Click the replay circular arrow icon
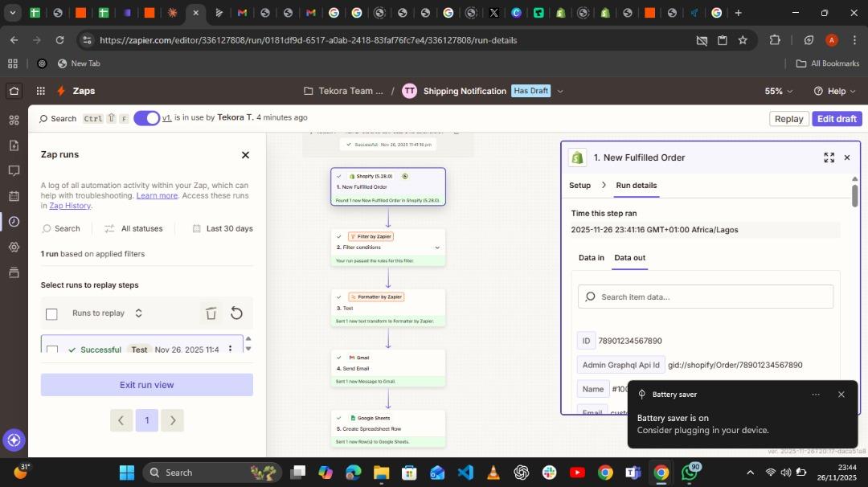Image resolution: width=868 pixels, height=487 pixels. point(236,313)
